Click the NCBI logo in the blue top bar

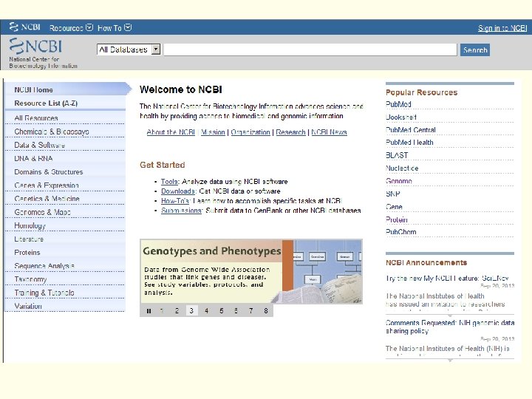[x=25, y=27]
